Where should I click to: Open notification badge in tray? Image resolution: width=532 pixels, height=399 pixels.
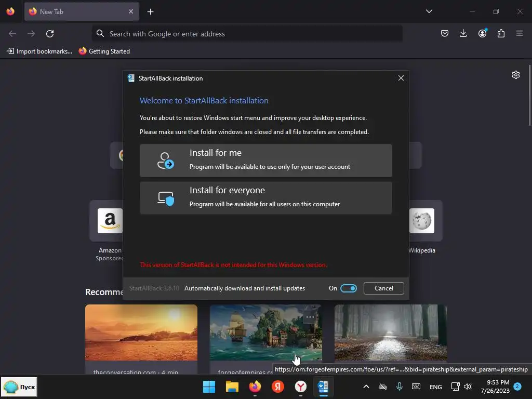tap(517, 387)
